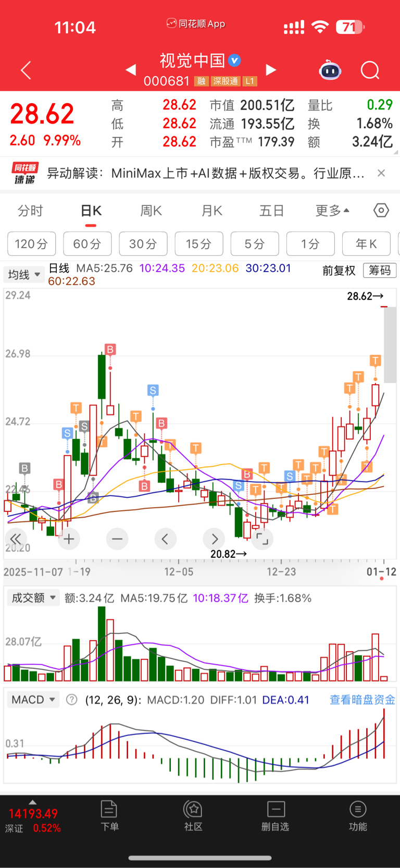Viewport: 400px width, 868px height.
Task: Toggle the 筹码 chip distribution view
Action: [x=380, y=270]
